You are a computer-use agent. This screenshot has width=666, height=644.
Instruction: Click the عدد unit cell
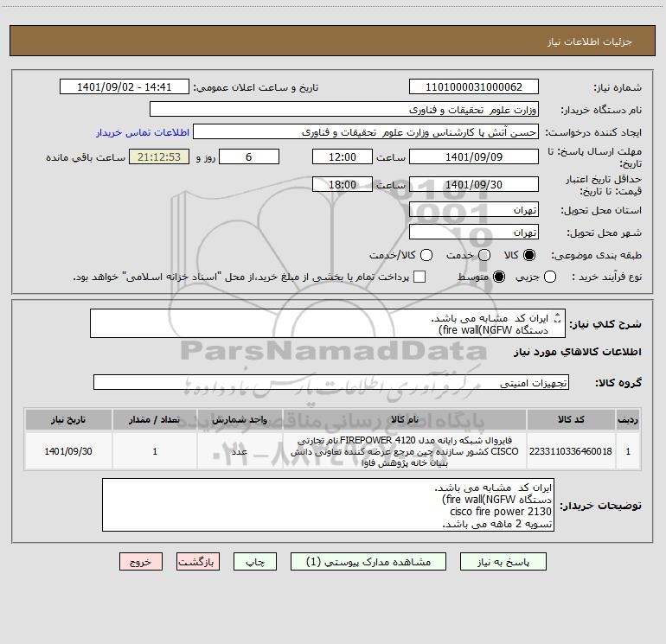click(x=240, y=451)
